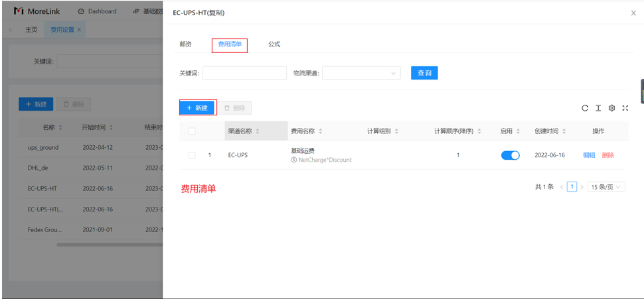Viewport: 644px width, 301px height.
Task: Switch to the 公式 tab
Action: pos(274,44)
